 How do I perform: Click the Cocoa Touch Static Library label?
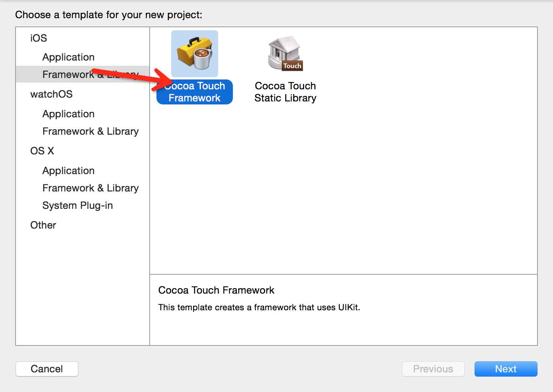point(286,92)
